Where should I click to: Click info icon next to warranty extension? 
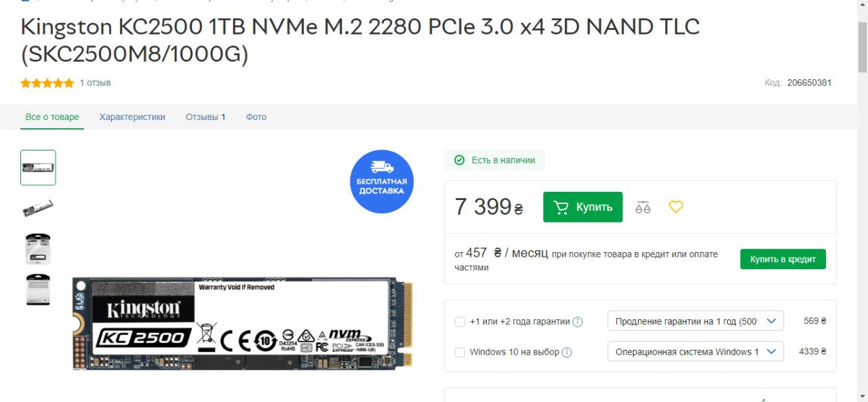coord(578,322)
